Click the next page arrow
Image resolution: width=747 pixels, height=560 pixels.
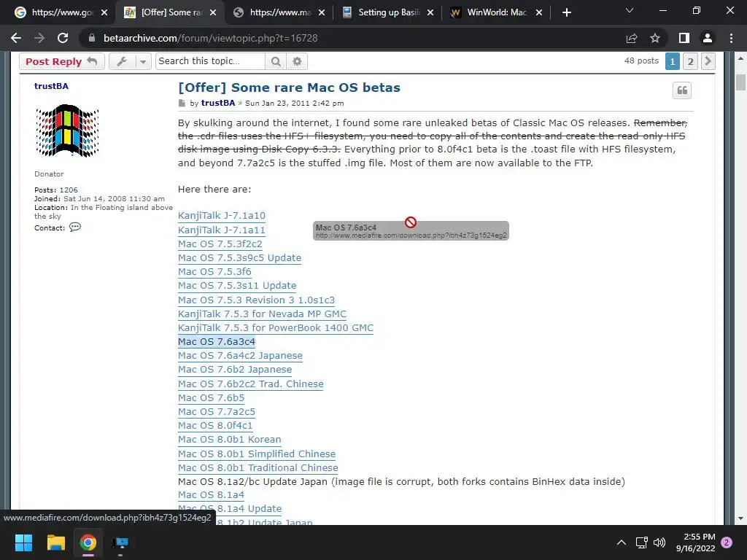[708, 61]
